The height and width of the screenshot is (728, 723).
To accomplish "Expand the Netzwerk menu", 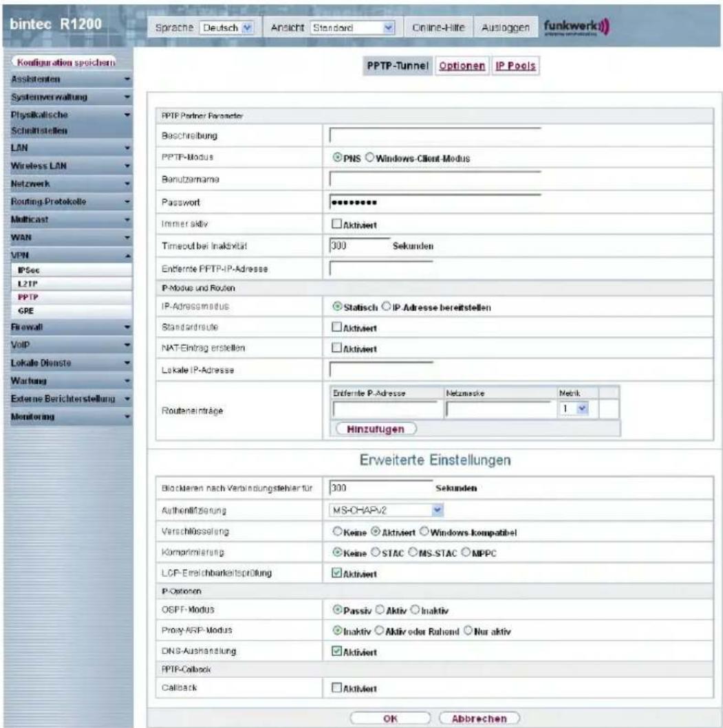I will [x=69, y=184].
